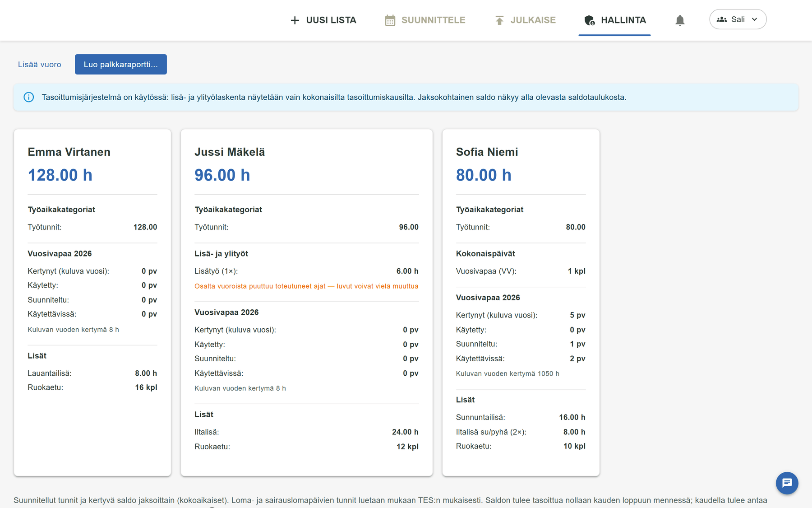
Task: Click Iltalisä su/pyhä (2×) row label
Action: (491, 432)
